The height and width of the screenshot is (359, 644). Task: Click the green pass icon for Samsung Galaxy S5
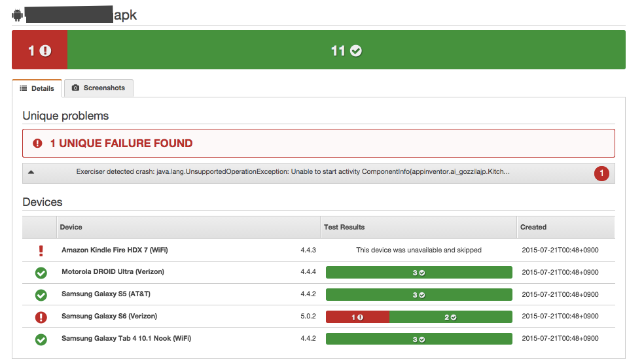click(x=41, y=294)
